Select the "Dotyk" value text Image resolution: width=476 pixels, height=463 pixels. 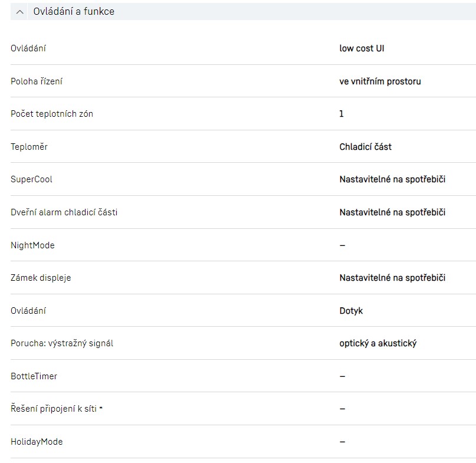[x=351, y=311]
